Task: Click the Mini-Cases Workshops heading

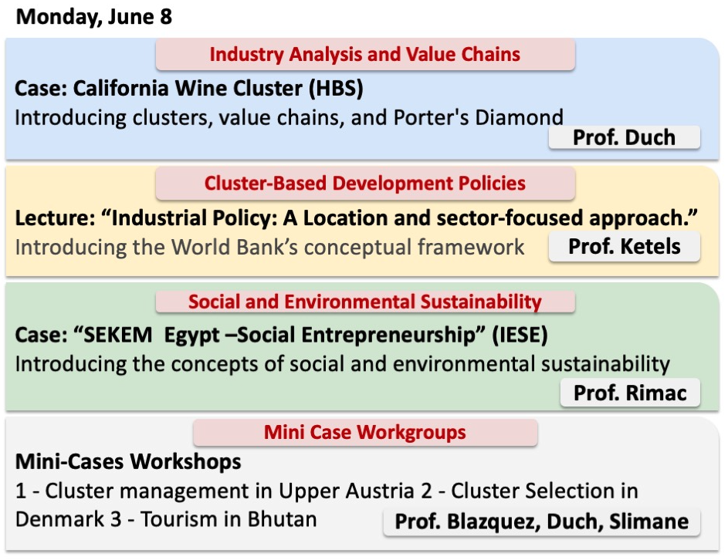Action: [128, 462]
